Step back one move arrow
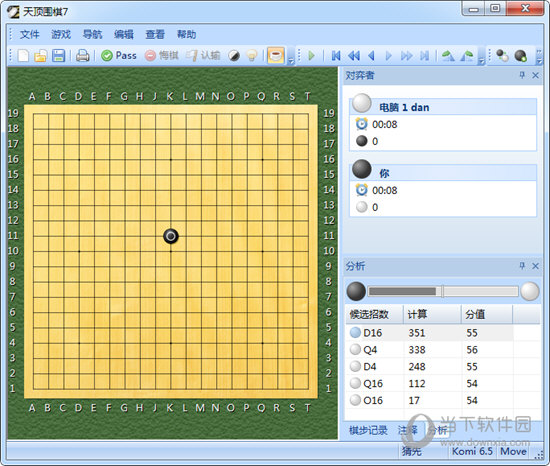550x466 pixels. point(372,55)
